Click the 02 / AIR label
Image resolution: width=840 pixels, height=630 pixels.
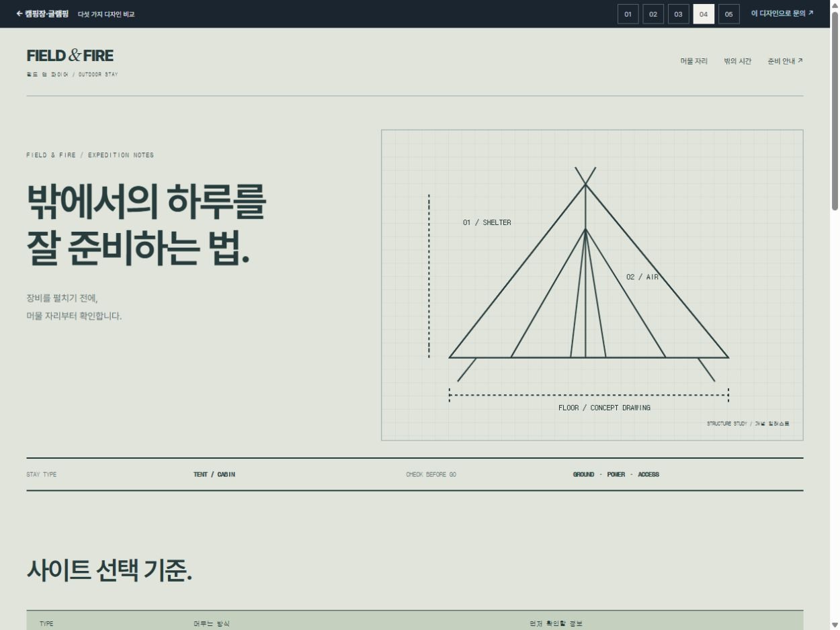click(x=642, y=277)
